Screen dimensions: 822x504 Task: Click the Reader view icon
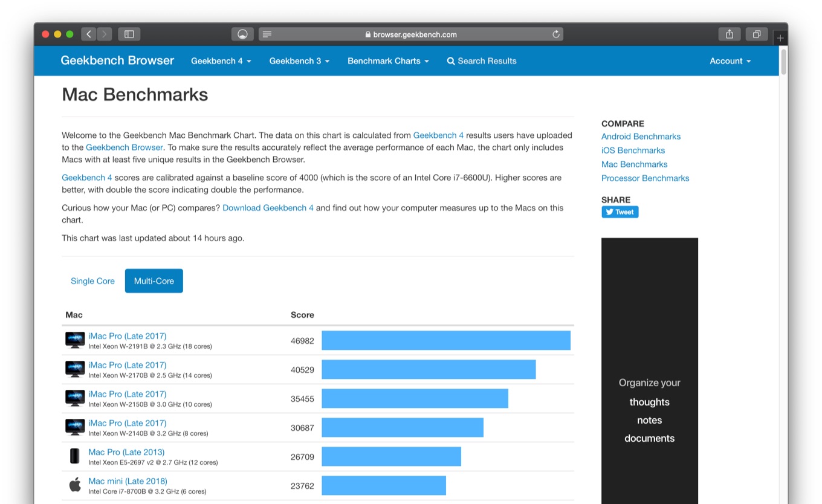[267, 34]
